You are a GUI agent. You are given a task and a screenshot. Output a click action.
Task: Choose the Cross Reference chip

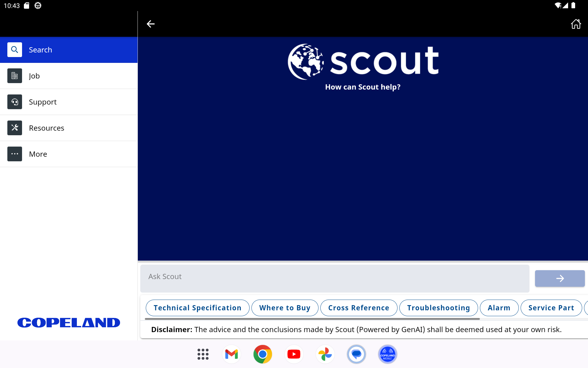coord(359,308)
